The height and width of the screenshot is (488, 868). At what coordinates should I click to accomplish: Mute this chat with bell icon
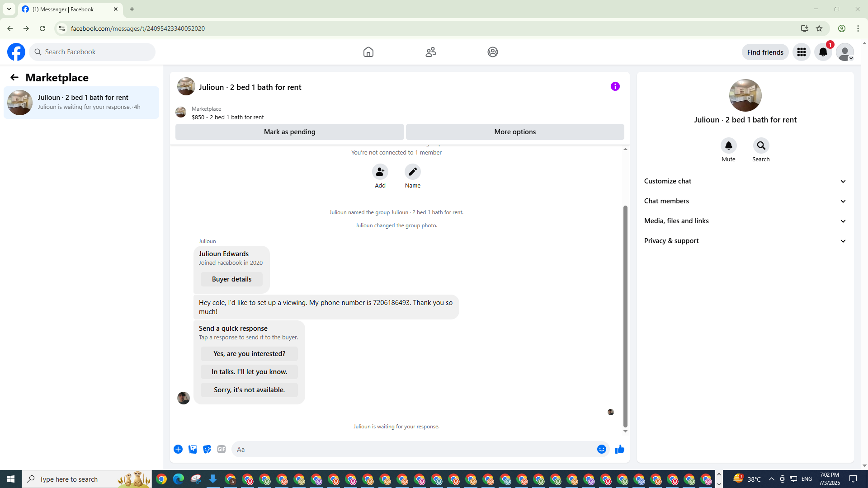(x=728, y=145)
